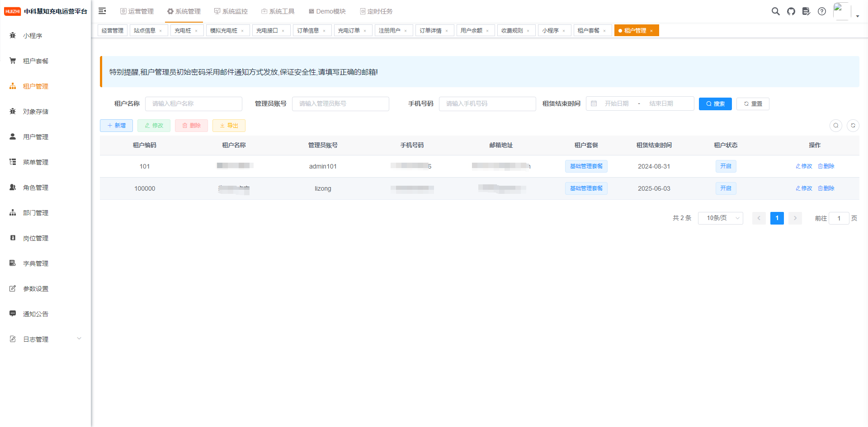868x427 pixels.
Task: Close the 租户套餐 tab
Action: pos(604,31)
